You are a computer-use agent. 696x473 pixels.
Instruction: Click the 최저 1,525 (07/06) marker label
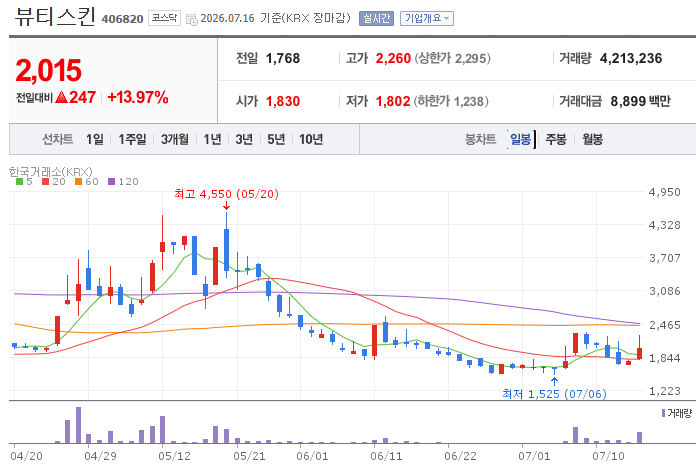554,394
